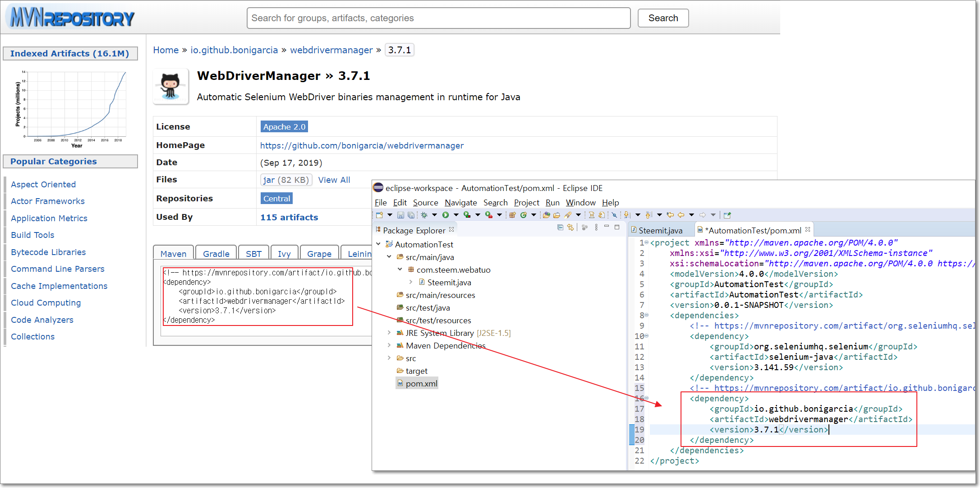
Task: Collapse the AutomationTest project node
Action: tap(378, 244)
